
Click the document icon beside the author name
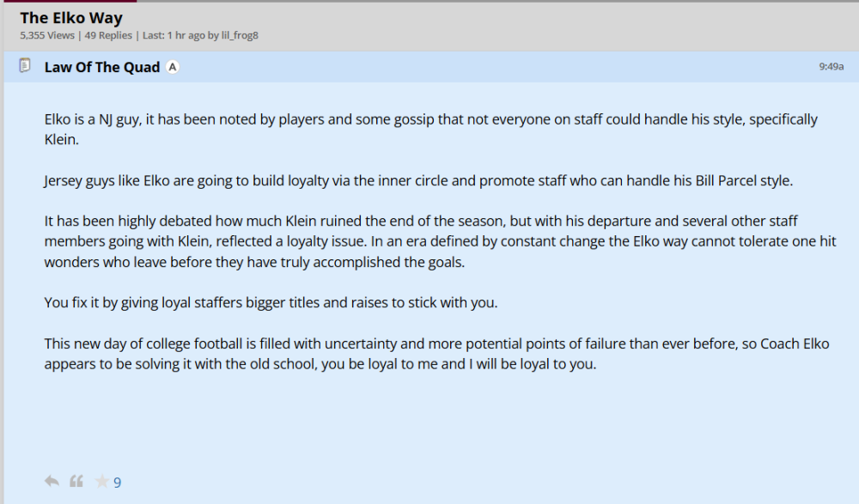coord(26,66)
